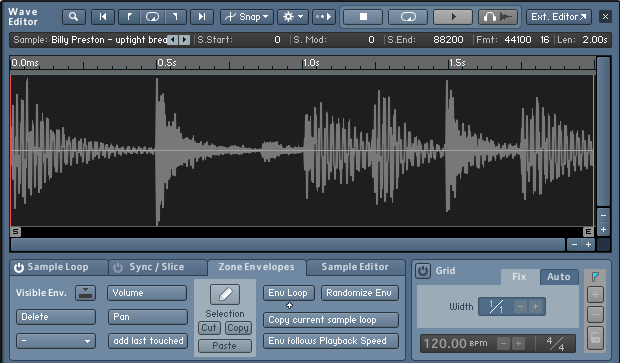
Task: Switch to Zone Envelopes tab
Action: tap(256, 267)
